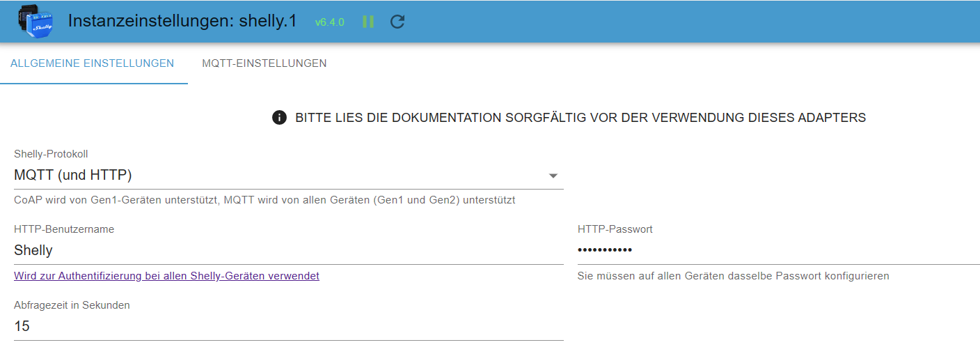
Task: Expand the Shelly-Protokoll dropdown arrow
Action: 553,176
